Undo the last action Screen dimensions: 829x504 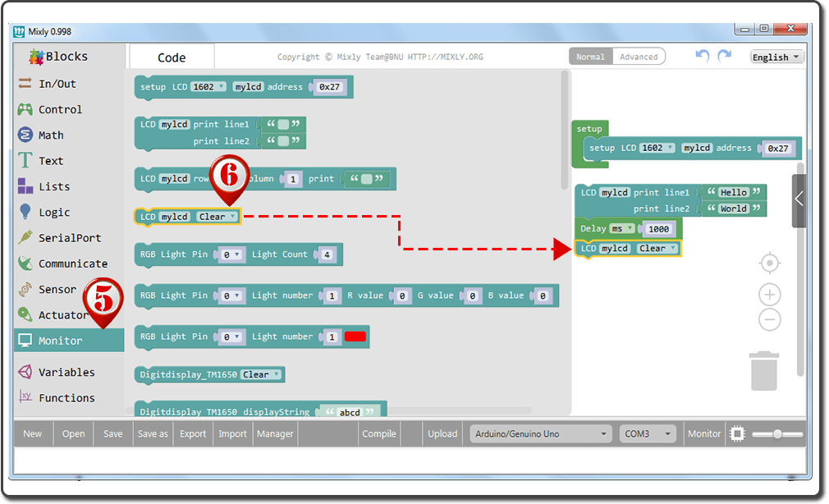pyautogui.click(x=702, y=56)
